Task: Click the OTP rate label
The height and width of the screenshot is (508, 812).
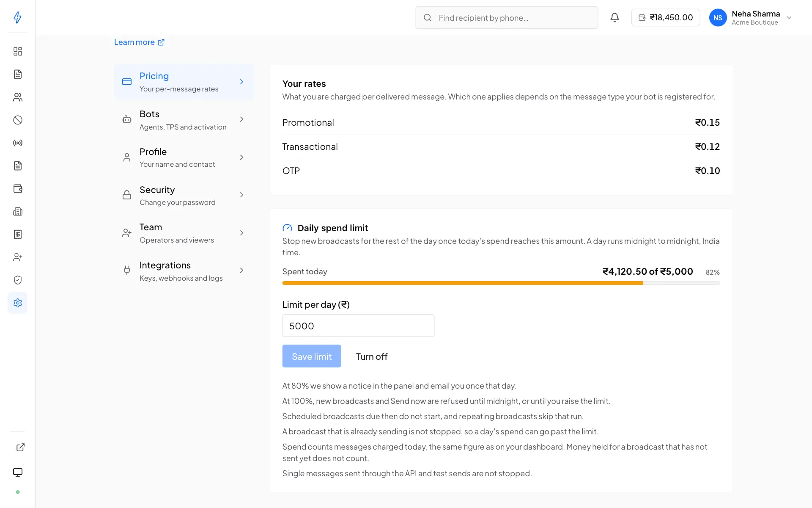Action: (291, 171)
